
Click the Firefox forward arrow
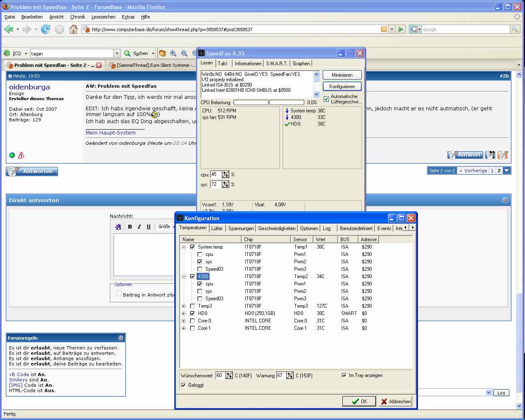pos(27,29)
